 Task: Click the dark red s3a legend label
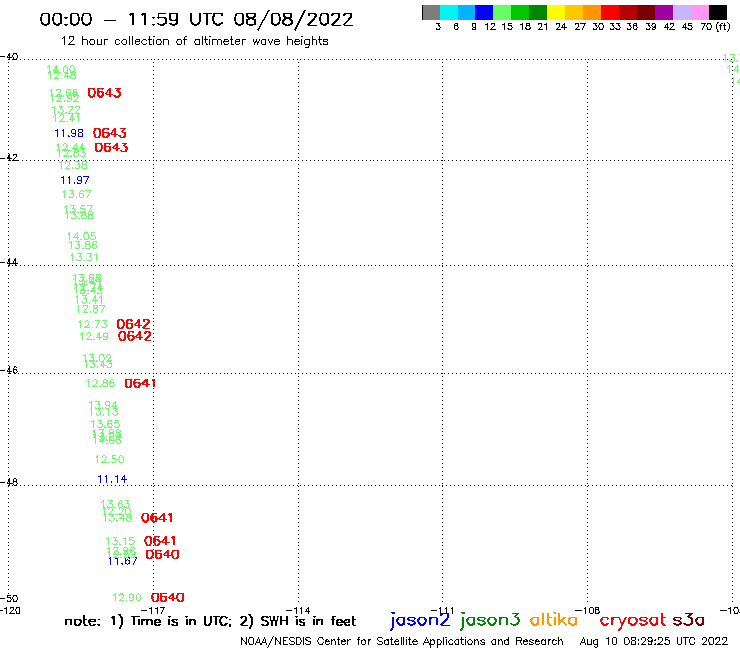pyautogui.click(x=689, y=620)
